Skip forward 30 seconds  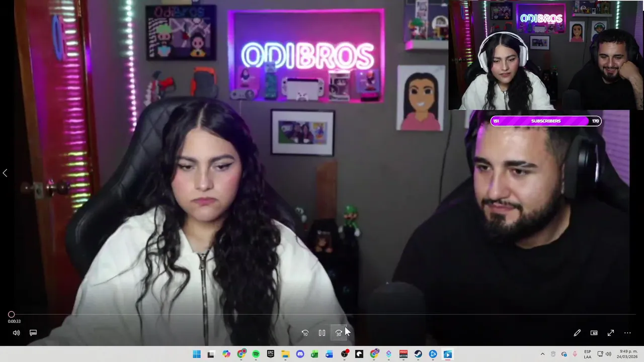(339, 333)
